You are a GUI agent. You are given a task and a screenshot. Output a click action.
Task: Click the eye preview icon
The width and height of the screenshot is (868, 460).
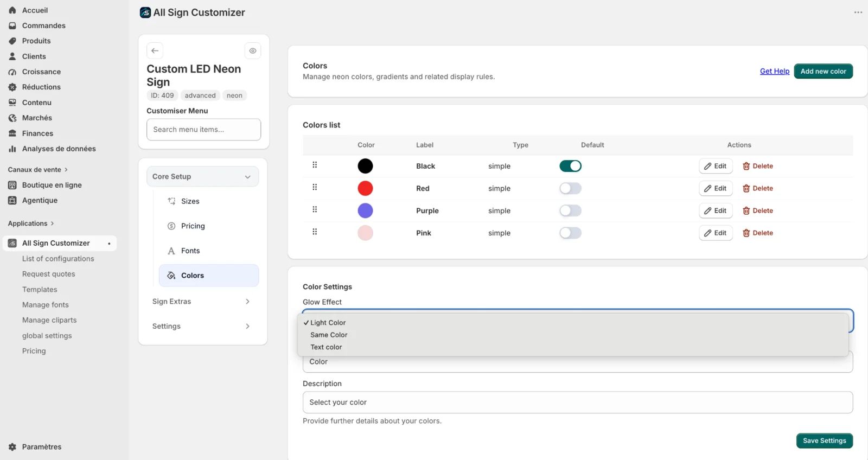pos(253,50)
